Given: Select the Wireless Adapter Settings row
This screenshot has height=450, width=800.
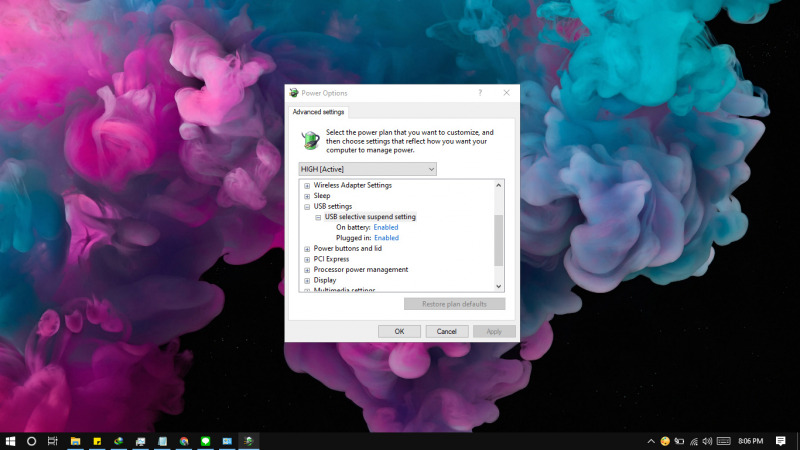Looking at the screenshot, I should coord(353,185).
